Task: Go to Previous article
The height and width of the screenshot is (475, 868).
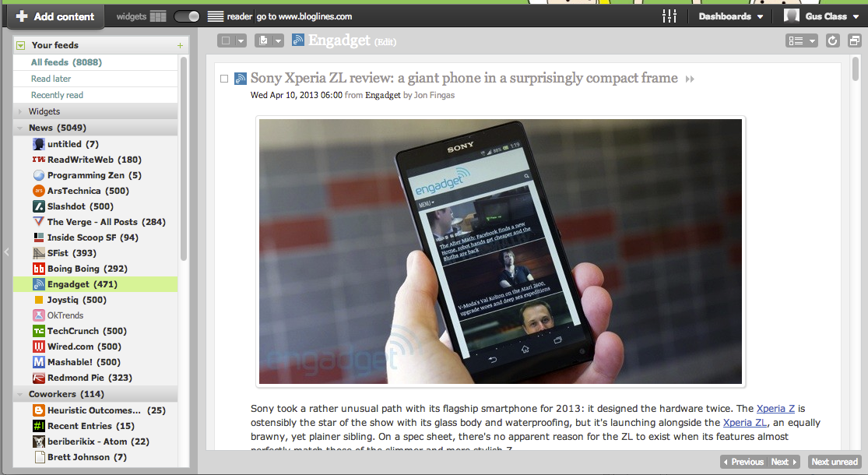Action: coord(743,462)
